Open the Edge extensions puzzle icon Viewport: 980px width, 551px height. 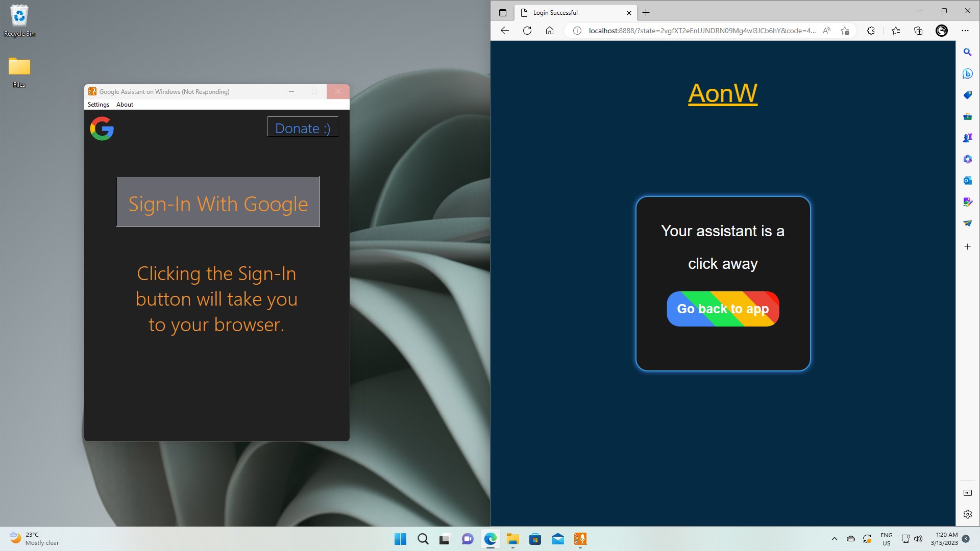871,31
